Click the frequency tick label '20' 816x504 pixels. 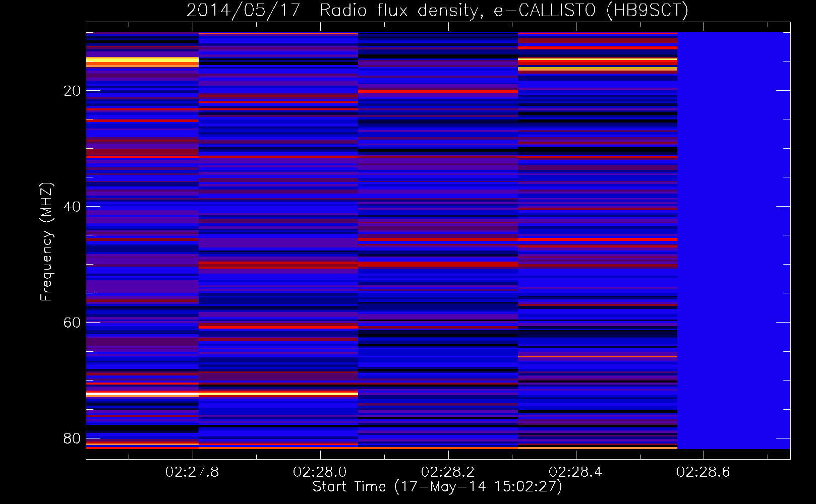pyautogui.click(x=72, y=91)
